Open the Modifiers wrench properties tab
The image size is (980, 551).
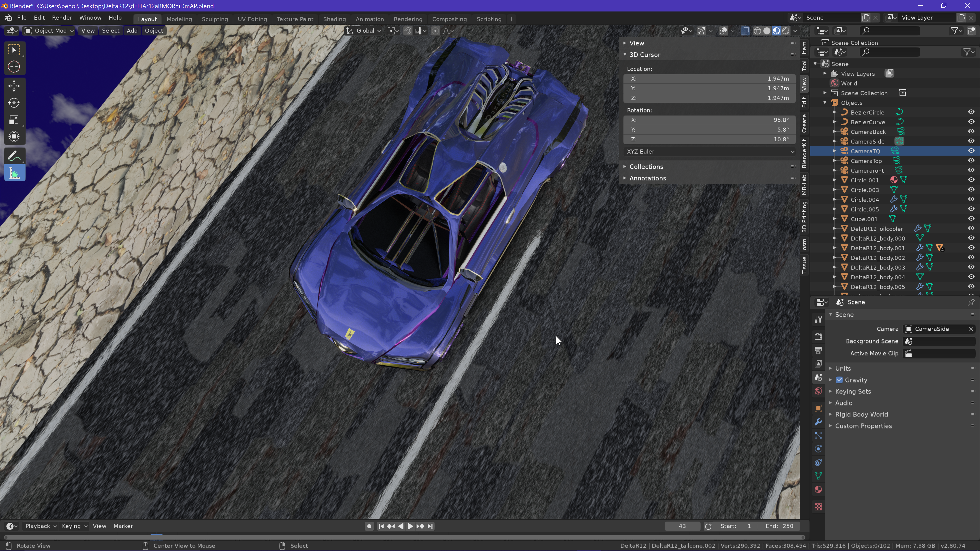(818, 422)
